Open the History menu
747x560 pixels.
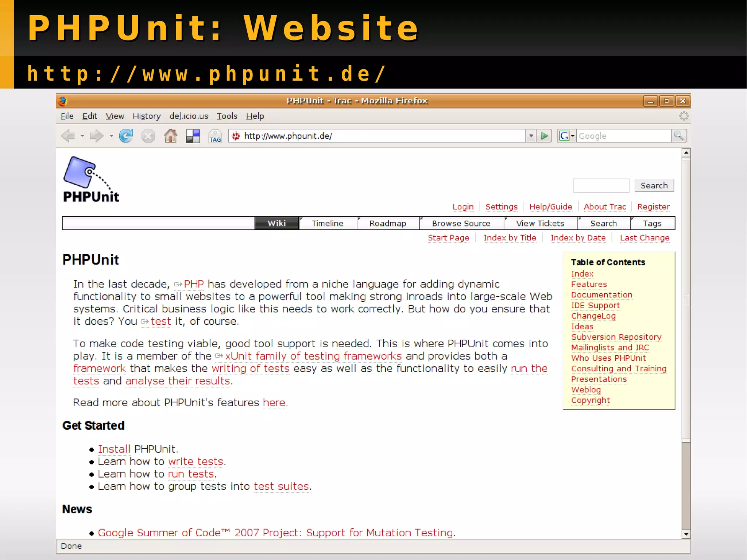146,116
